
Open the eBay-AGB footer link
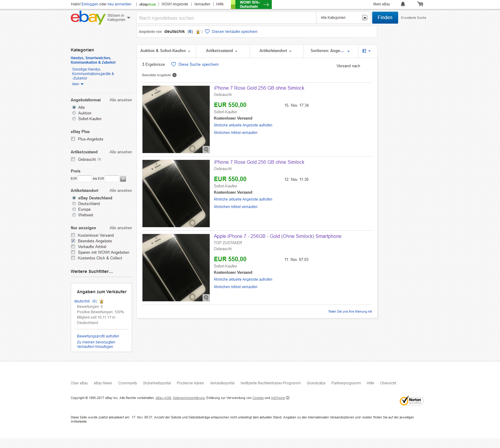pos(163,398)
